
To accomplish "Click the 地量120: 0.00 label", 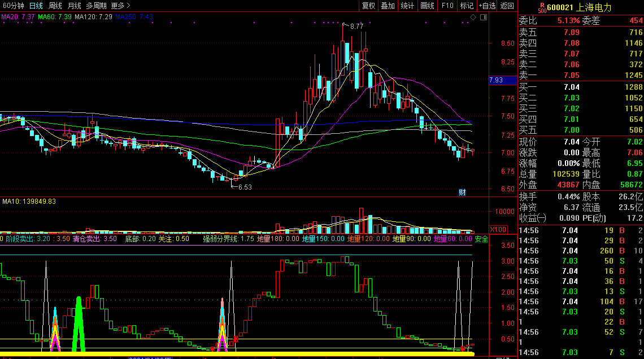I will tap(368, 239).
